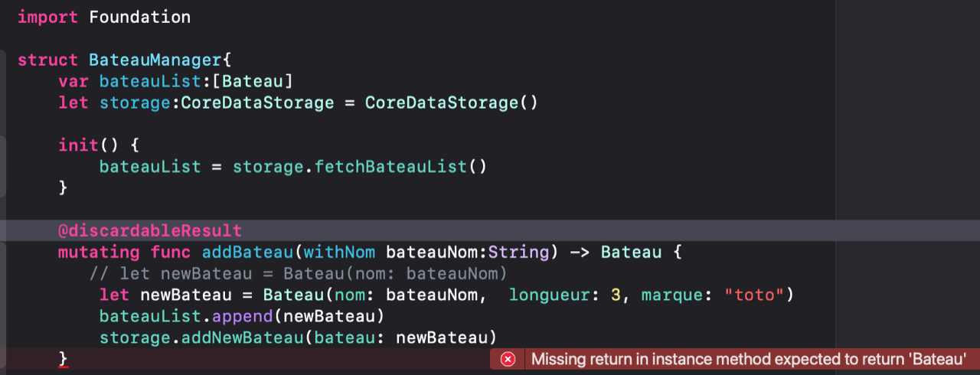Click the Foundation module name

point(139,17)
